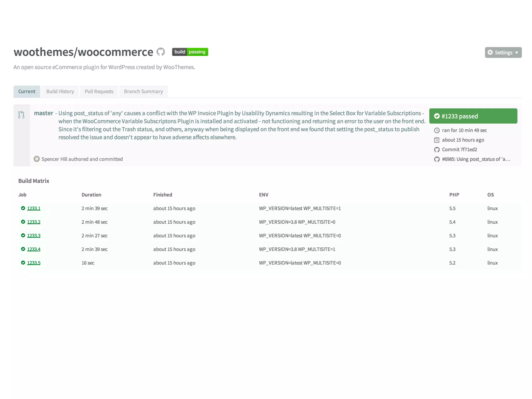Click the pull request branch icon
Screen dimensions: 532x399
21,115
